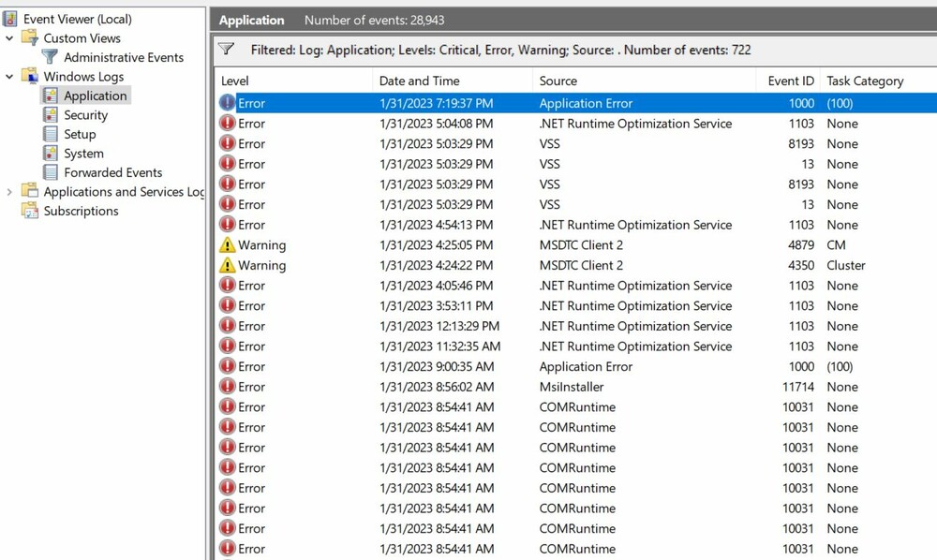The height and width of the screenshot is (560, 937).
Task: Click the Event Viewer (Local) root icon
Action: (x=10, y=19)
